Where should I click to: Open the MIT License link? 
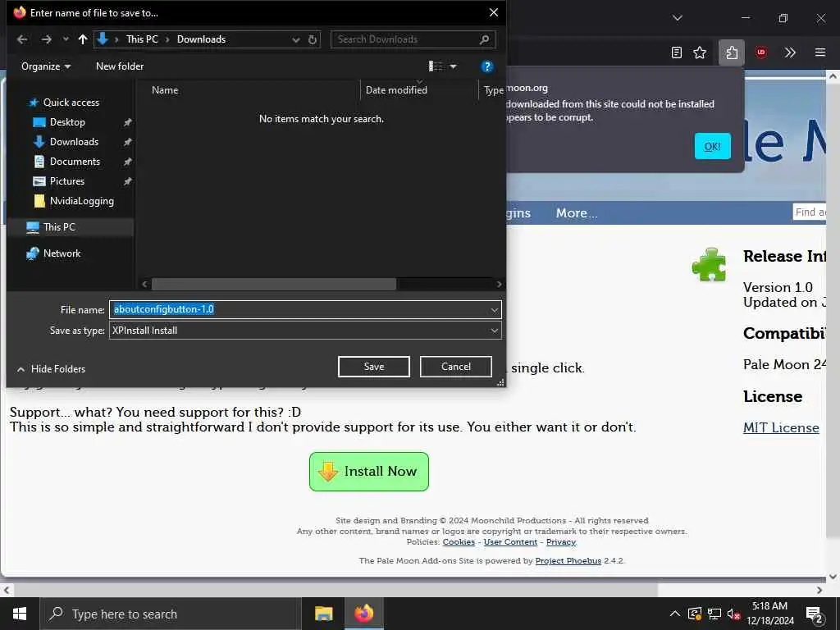[x=781, y=428]
